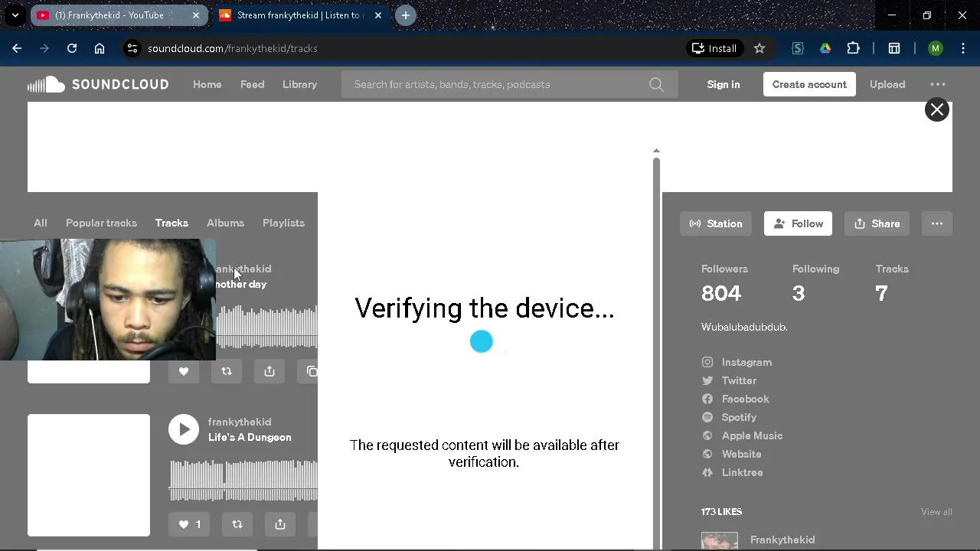The image size is (980, 551).
Task: Repost the Life's A Dungeon track
Action: coord(237,524)
